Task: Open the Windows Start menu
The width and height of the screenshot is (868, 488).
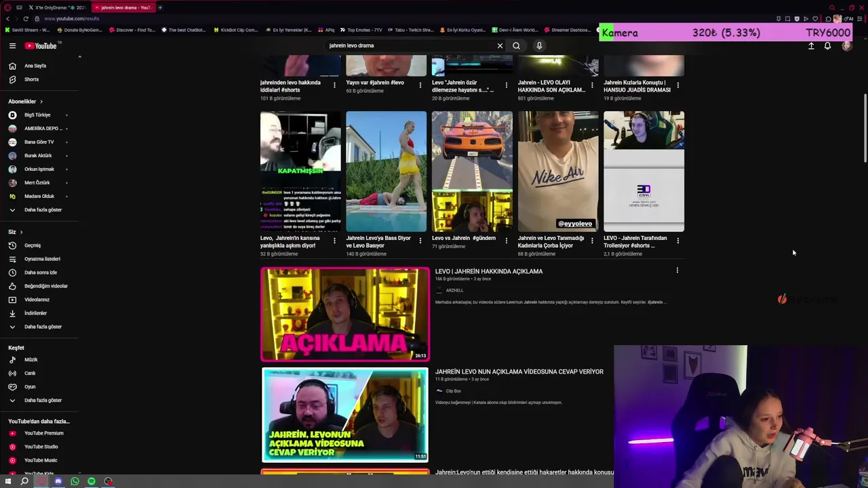Action: click(7, 481)
